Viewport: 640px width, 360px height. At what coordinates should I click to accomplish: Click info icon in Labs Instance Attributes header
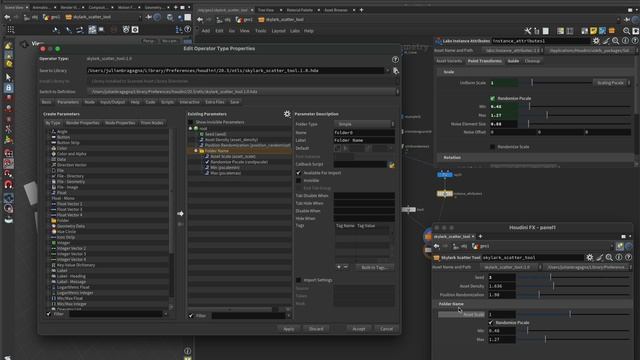pyautogui.click(x=625, y=41)
